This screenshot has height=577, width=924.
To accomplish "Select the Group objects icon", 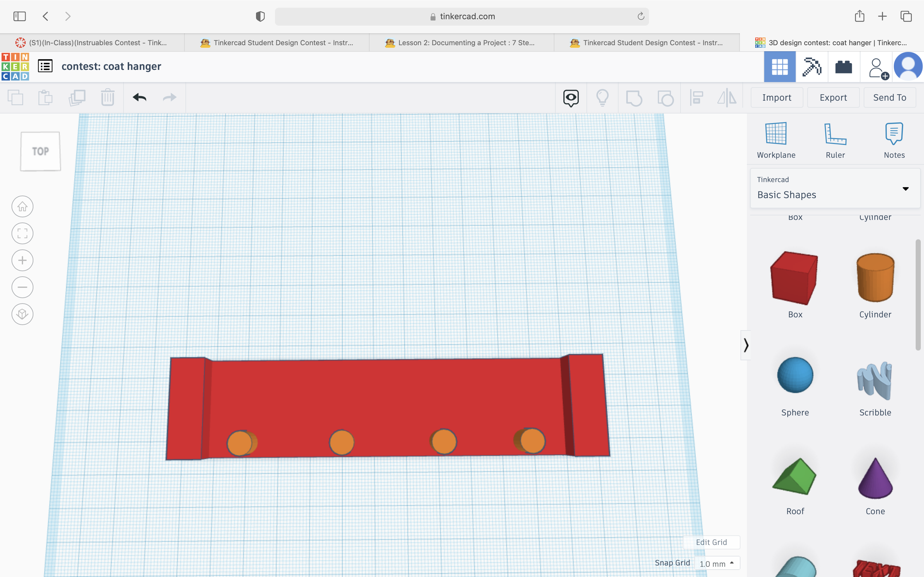I will point(633,98).
